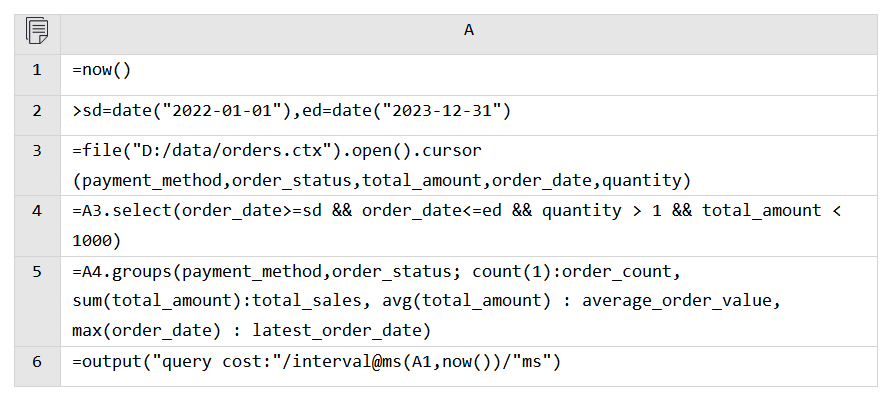Select row header 3
Screen dimensions: 891x398
tap(37, 165)
